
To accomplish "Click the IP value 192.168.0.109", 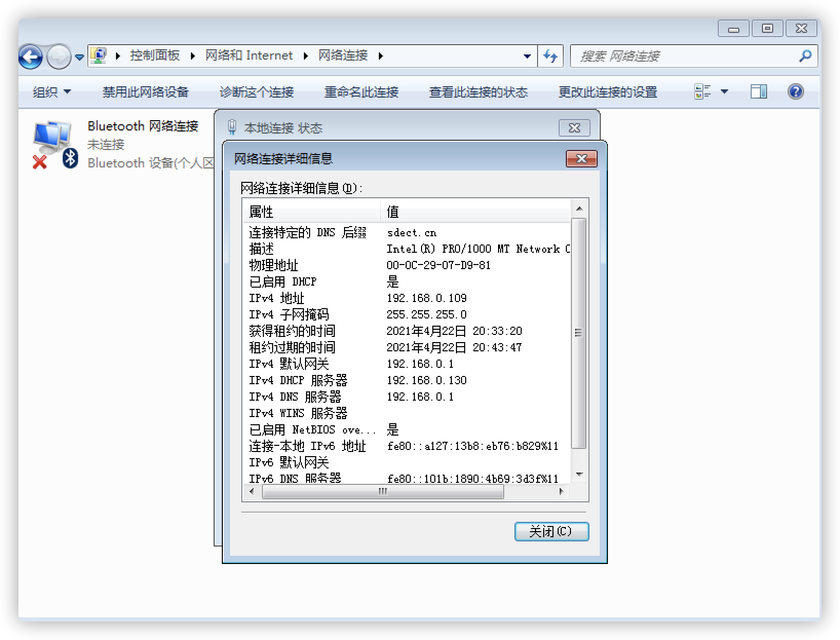I will coord(427,298).
